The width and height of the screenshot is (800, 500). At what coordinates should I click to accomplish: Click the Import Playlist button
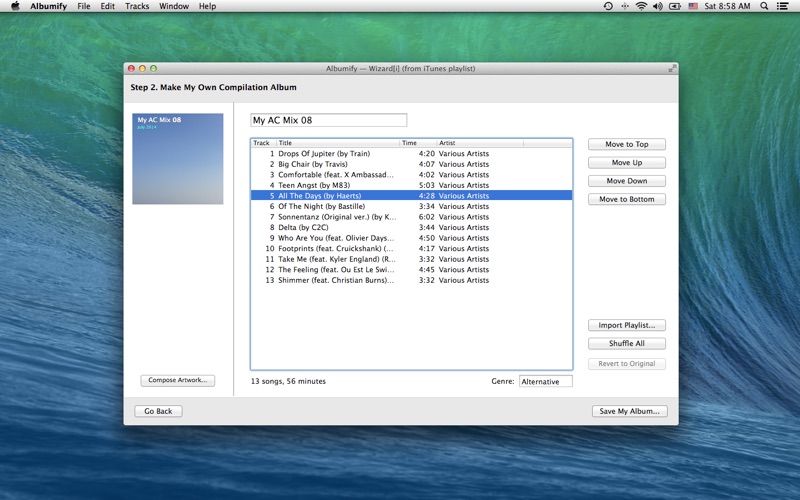pos(627,326)
